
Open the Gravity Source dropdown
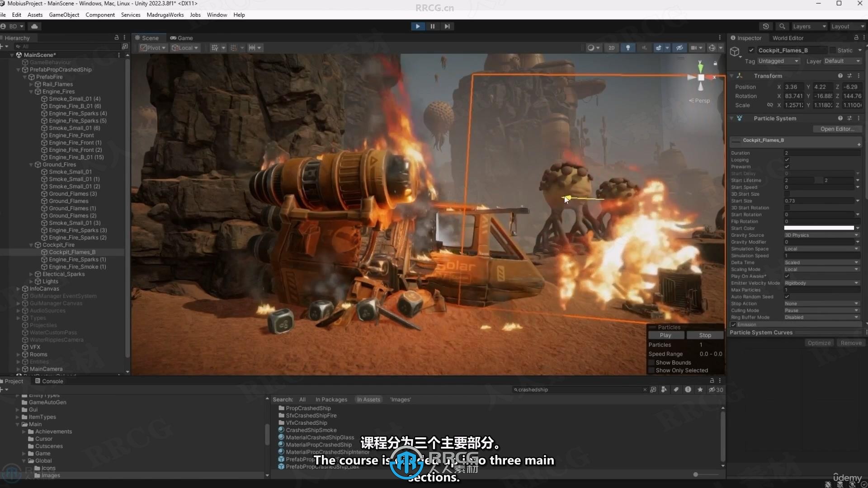821,235
